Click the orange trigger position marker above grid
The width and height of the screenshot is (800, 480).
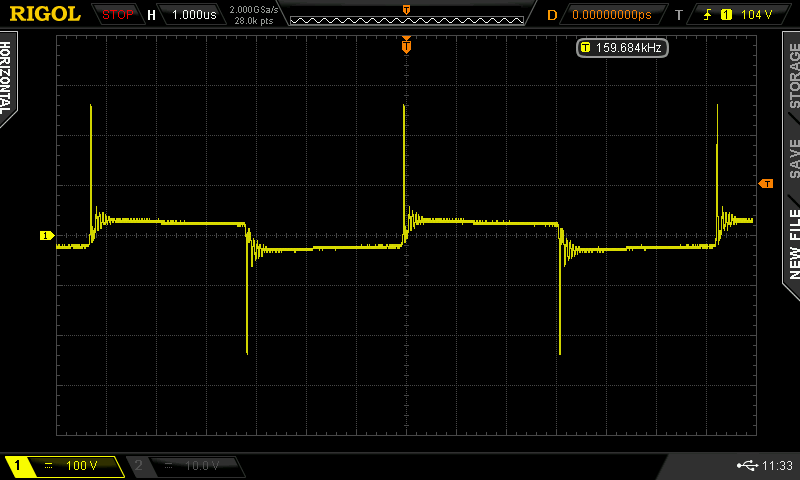click(406, 45)
